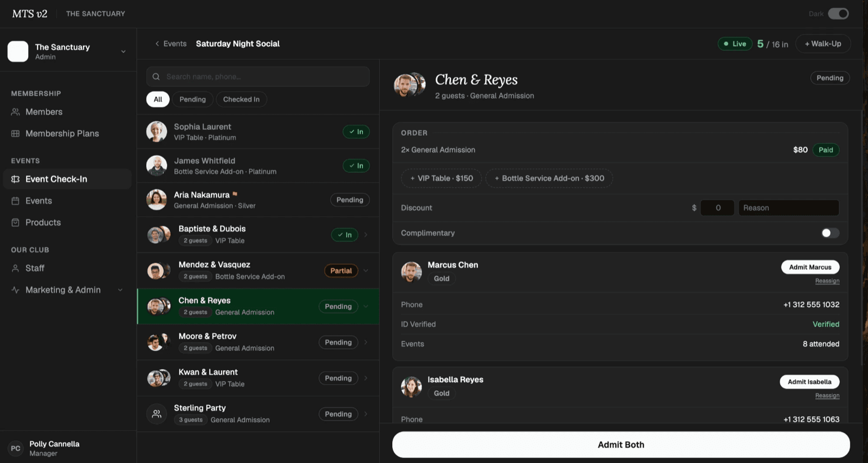This screenshot has height=463, width=868.
Task: Enable the Complimentary toggle
Action: [x=831, y=233]
